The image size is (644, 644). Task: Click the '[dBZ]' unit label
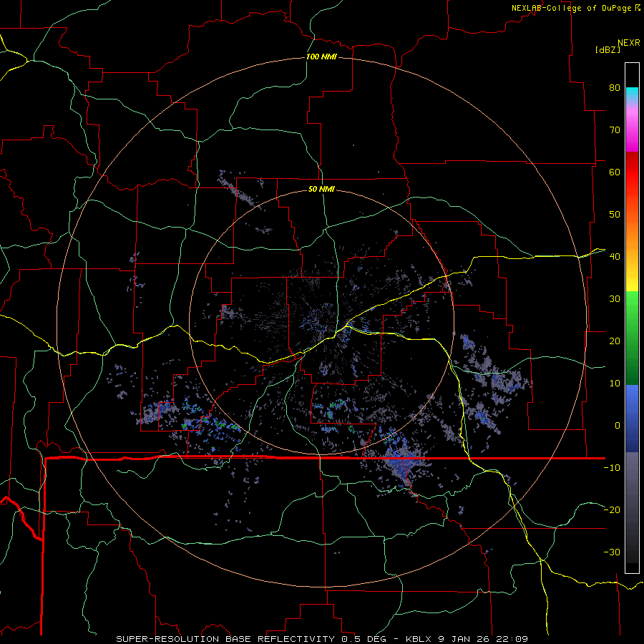click(608, 49)
